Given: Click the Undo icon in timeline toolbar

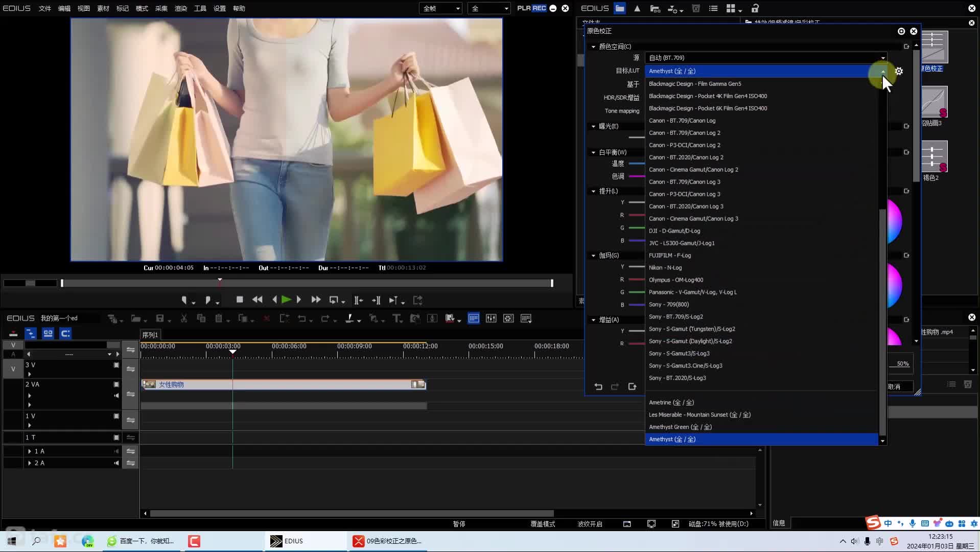Looking at the screenshot, I should click(x=302, y=318).
